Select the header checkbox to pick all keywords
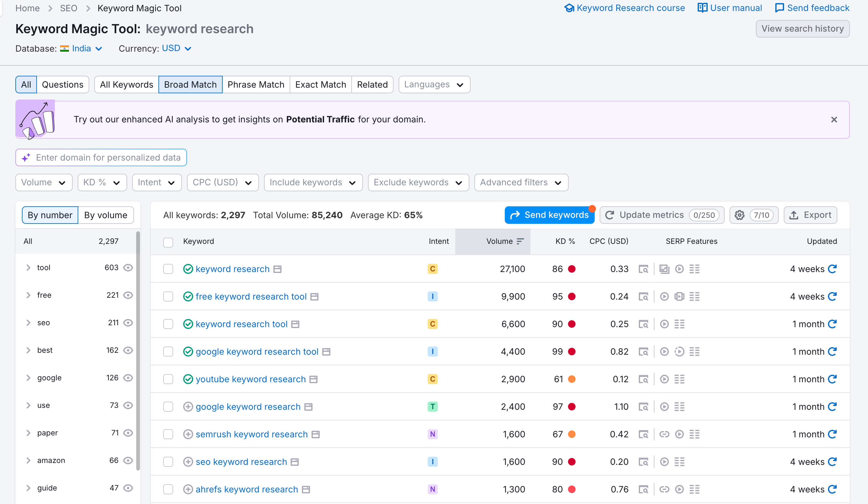This screenshot has width=868, height=504. (x=168, y=242)
